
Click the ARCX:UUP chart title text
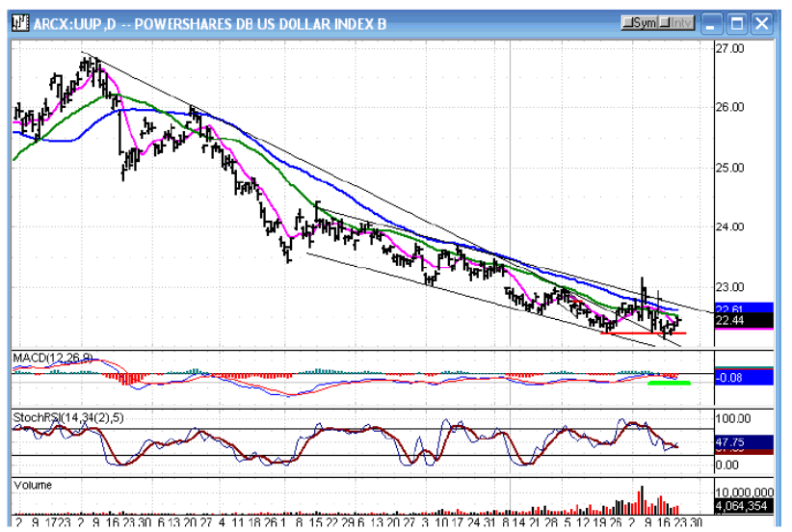(210, 24)
